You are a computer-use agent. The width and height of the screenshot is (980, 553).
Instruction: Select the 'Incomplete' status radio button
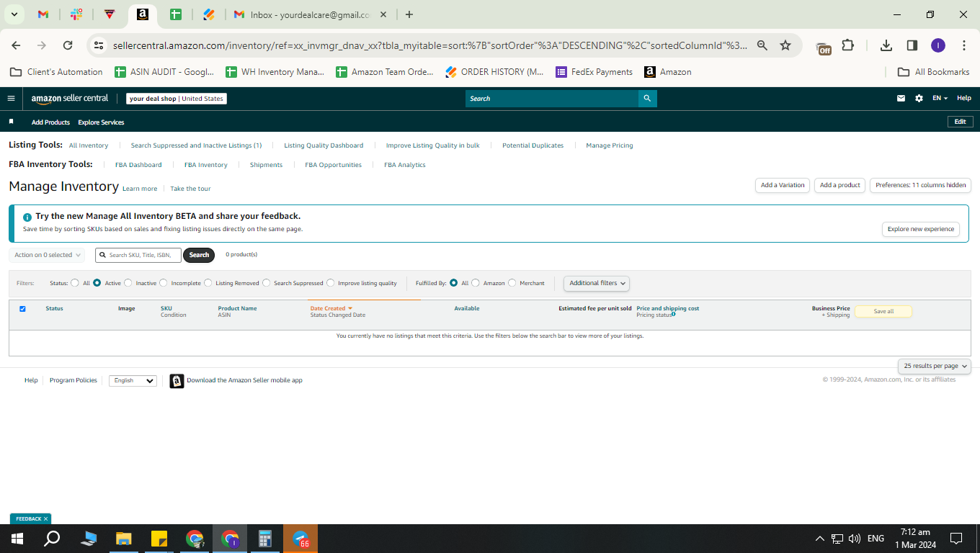164,283
